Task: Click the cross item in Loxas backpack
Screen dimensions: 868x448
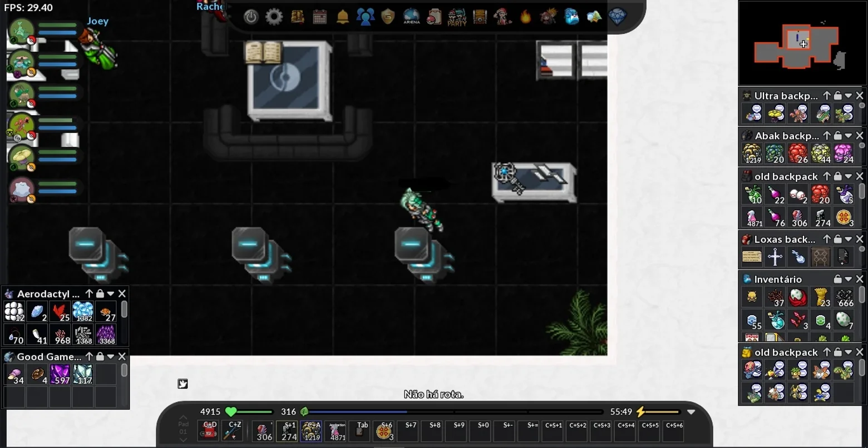Action: [x=775, y=257]
